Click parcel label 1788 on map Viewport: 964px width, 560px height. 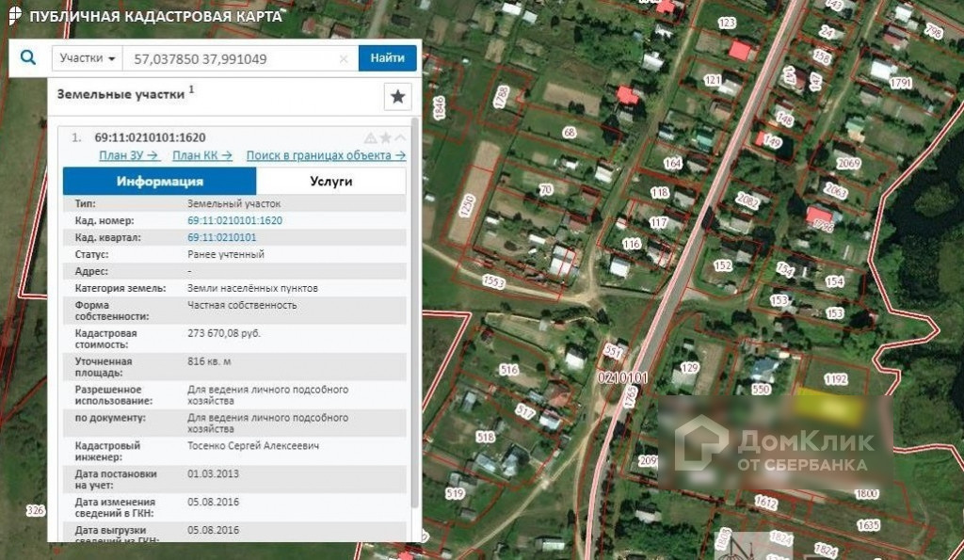502,97
